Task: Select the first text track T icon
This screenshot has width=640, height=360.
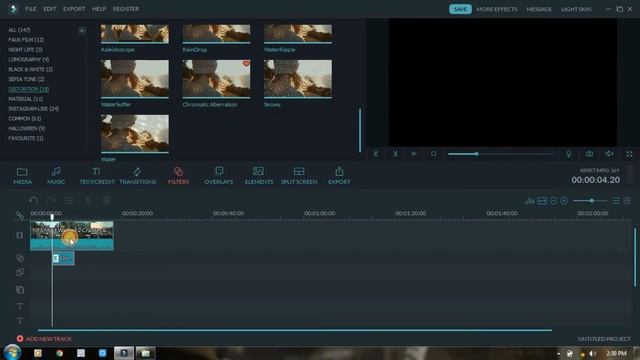Action: 20,306
